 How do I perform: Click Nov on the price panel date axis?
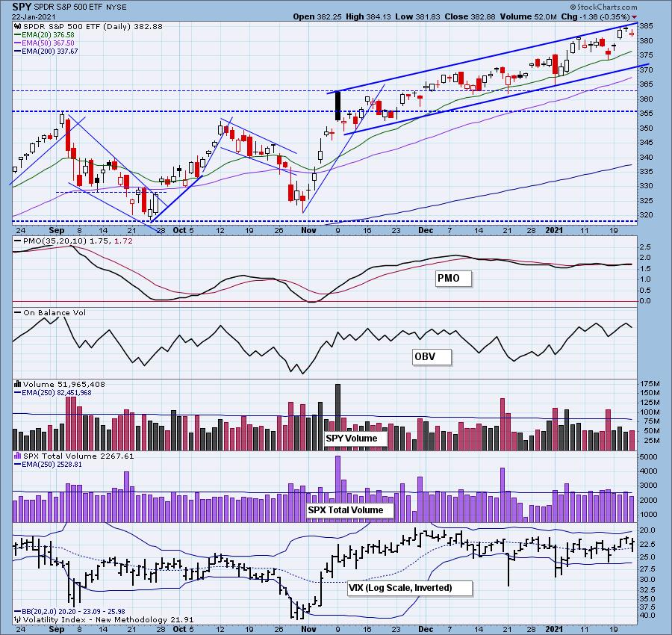[308, 230]
